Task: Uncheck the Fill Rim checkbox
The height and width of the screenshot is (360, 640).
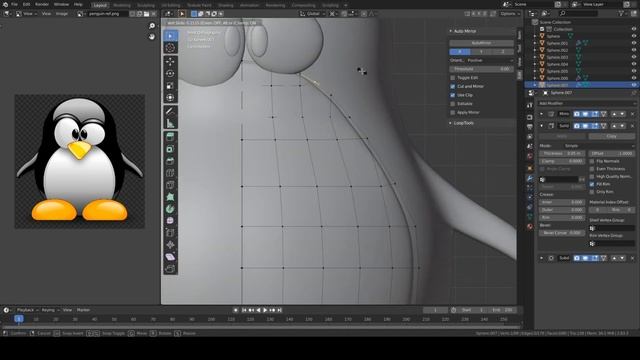Action: (592, 184)
